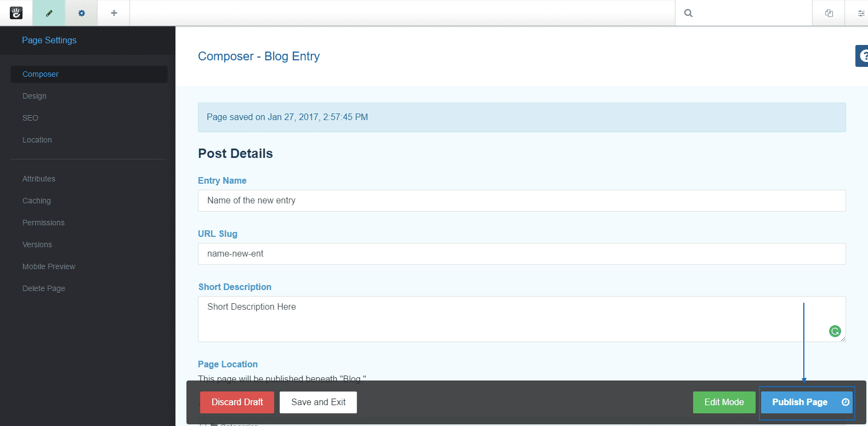Click the green refresh icon in Short Description
Image resolution: width=868 pixels, height=426 pixels.
[x=835, y=331]
